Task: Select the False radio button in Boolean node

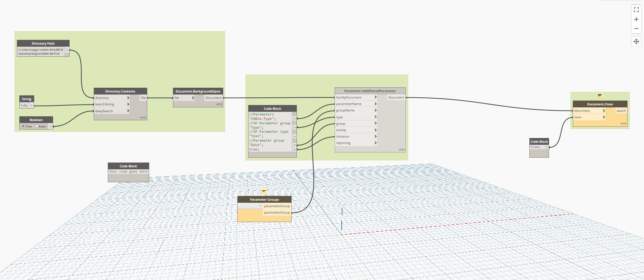Action: [x=37, y=126]
